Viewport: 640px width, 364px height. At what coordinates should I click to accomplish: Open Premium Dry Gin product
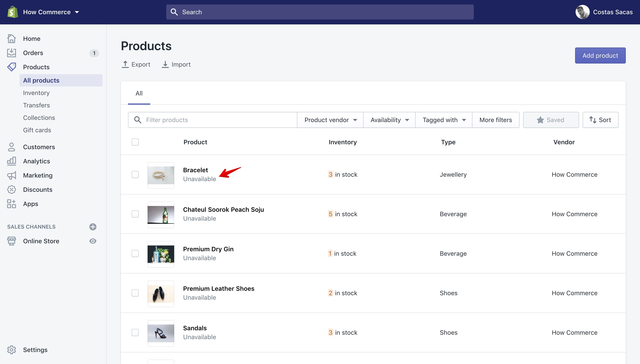coord(208,249)
